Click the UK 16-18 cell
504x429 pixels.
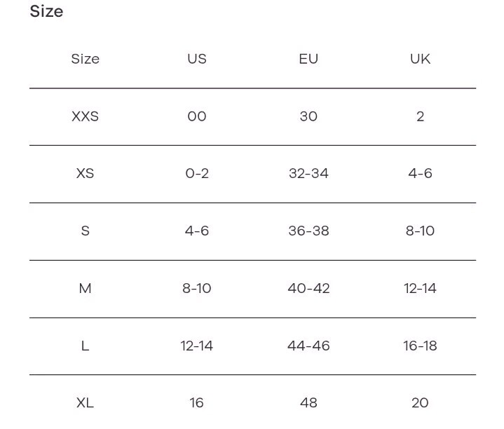(420, 346)
